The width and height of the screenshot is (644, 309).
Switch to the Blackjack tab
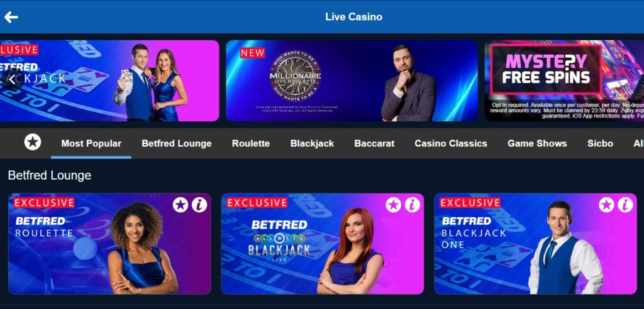(x=312, y=144)
